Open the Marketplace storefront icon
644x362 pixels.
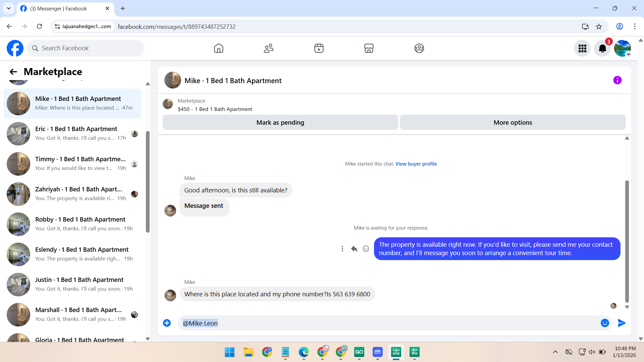coord(369,48)
